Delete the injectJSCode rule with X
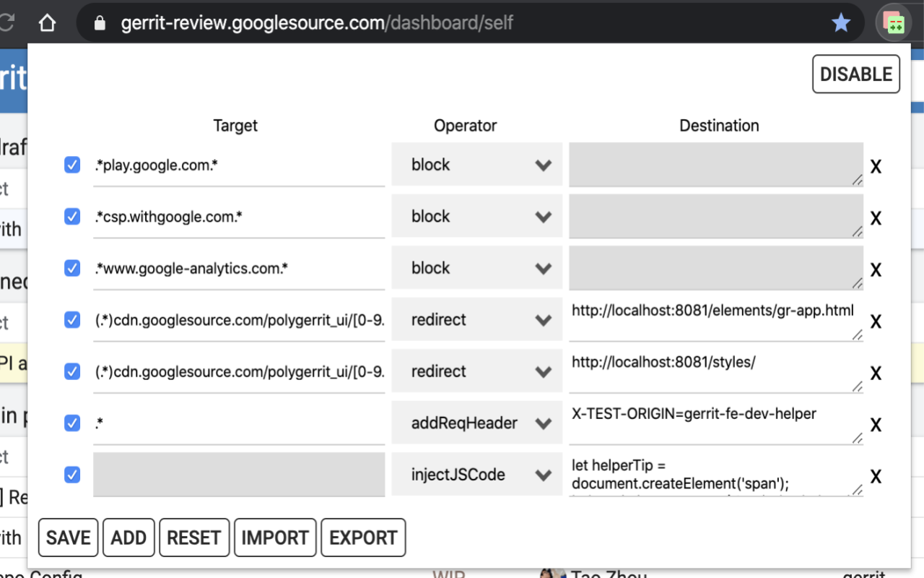Image resolution: width=924 pixels, height=578 pixels. point(876,476)
